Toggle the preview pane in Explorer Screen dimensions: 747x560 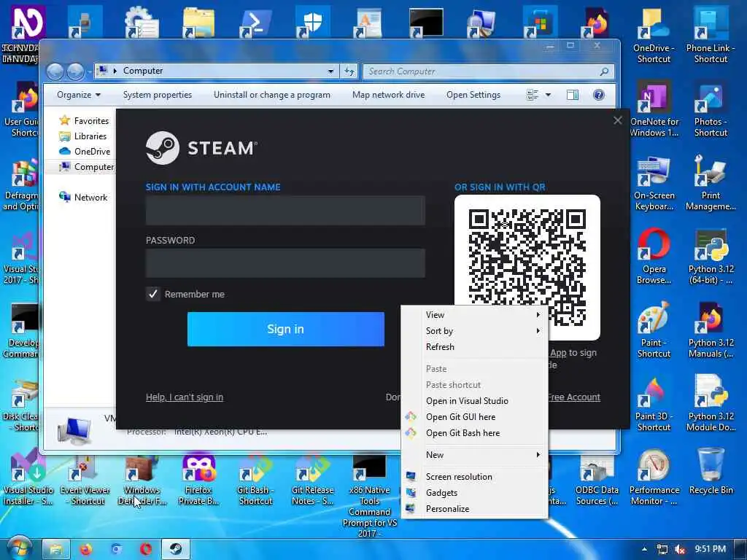573,95
